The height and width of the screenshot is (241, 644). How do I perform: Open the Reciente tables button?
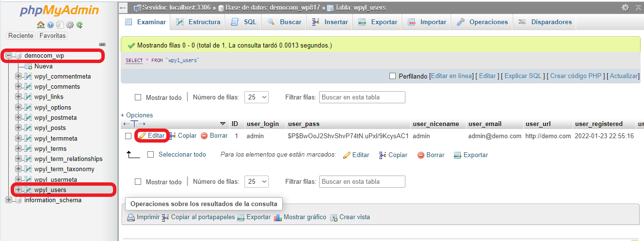point(21,35)
